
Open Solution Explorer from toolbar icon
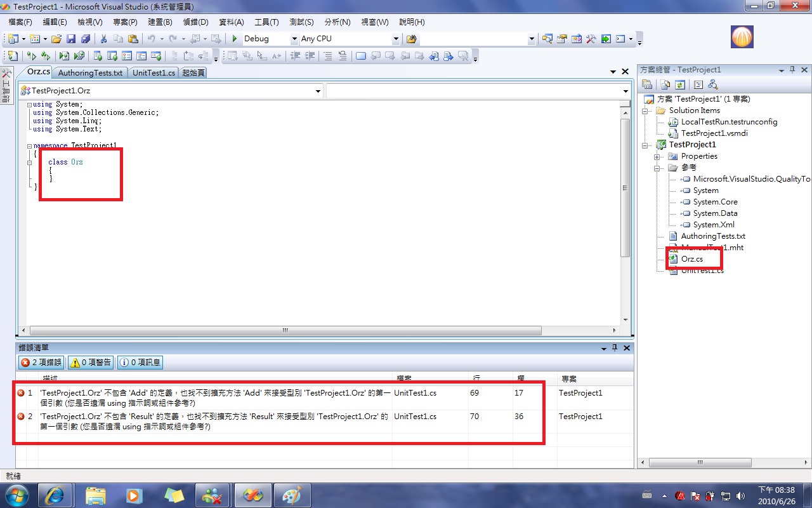pyautogui.click(x=547, y=39)
